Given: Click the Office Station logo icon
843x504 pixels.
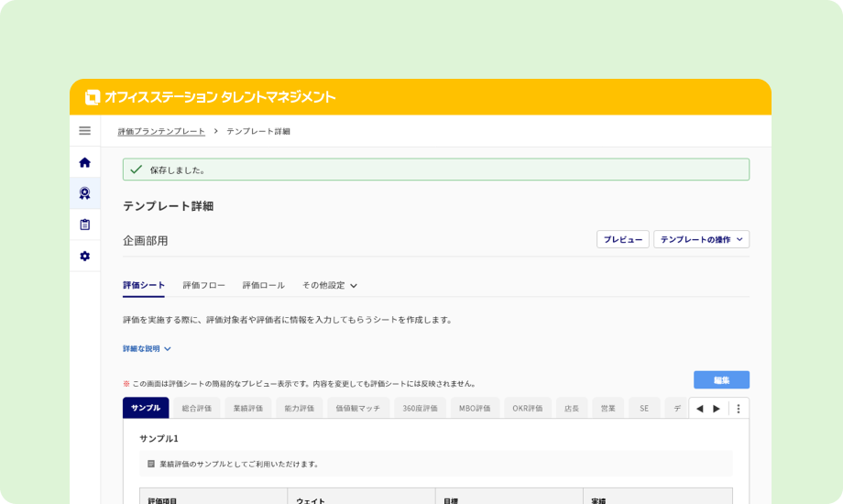Looking at the screenshot, I should pos(93,97).
